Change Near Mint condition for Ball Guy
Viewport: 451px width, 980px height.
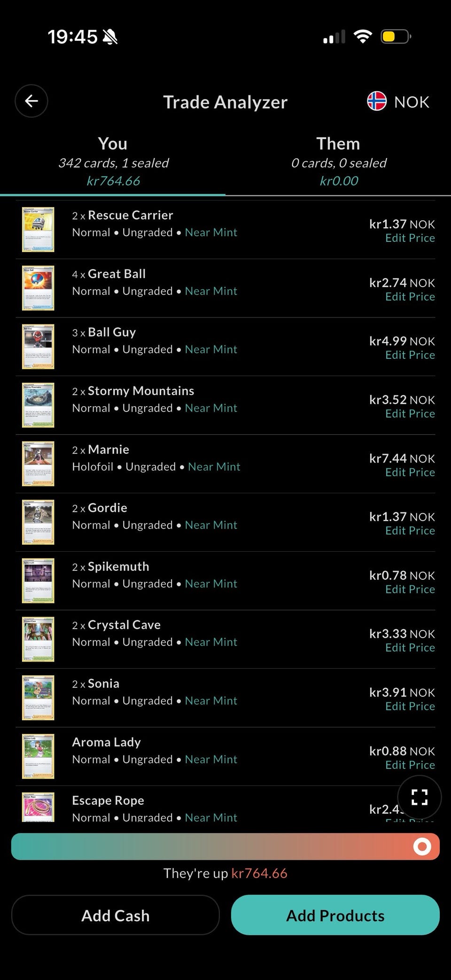[x=211, y=349]
